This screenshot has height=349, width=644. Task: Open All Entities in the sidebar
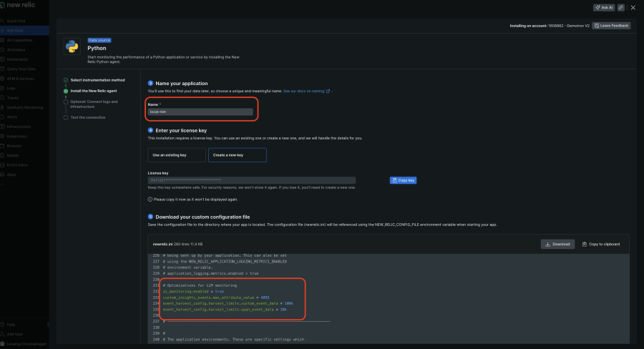[17, 50]
